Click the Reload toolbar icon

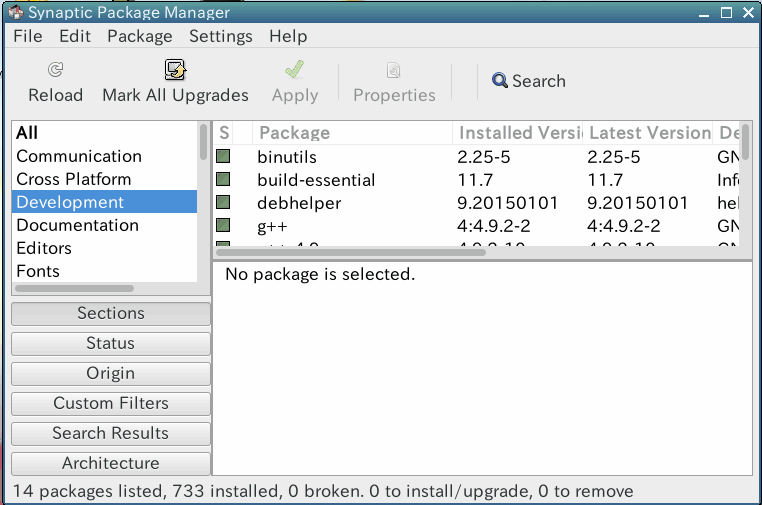pyautogui.click(x=55, y=70)
